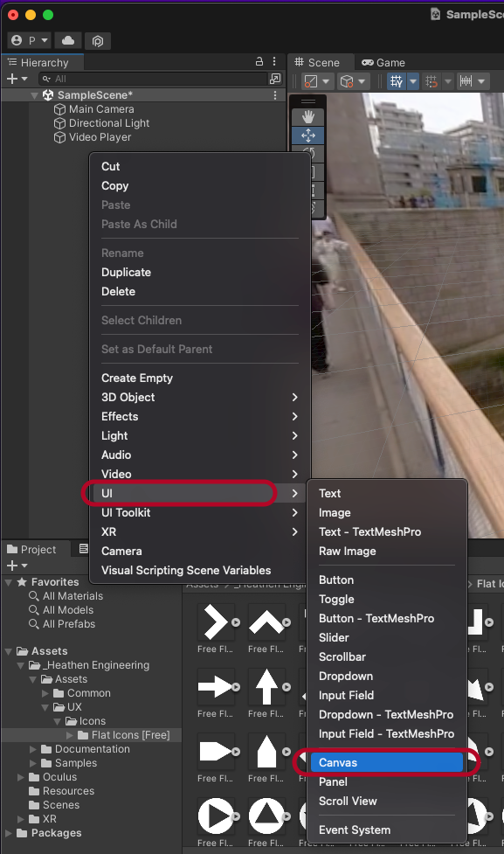The width and height of the screenshot is (504, 854).
Task: Toggle grid visibility button
Action: (397, 81)
